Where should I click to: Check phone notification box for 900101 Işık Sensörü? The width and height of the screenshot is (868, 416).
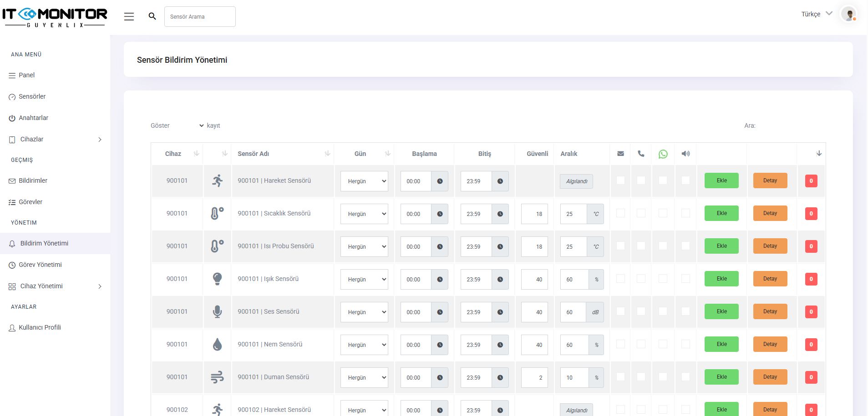click(641, 279)
